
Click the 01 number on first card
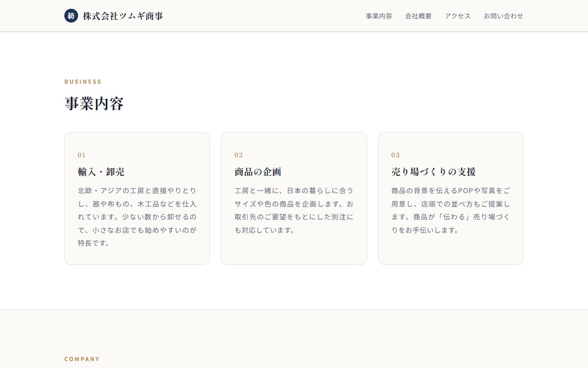click(x=81, y=155)
